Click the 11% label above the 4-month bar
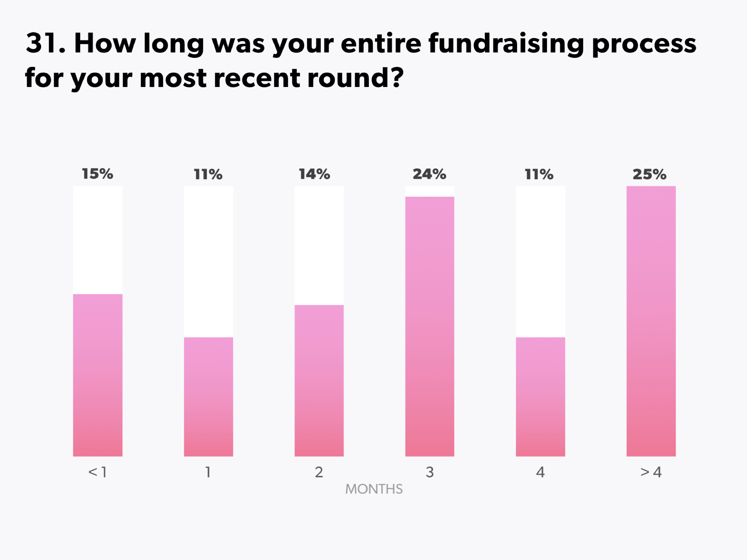 coord(539,175)
